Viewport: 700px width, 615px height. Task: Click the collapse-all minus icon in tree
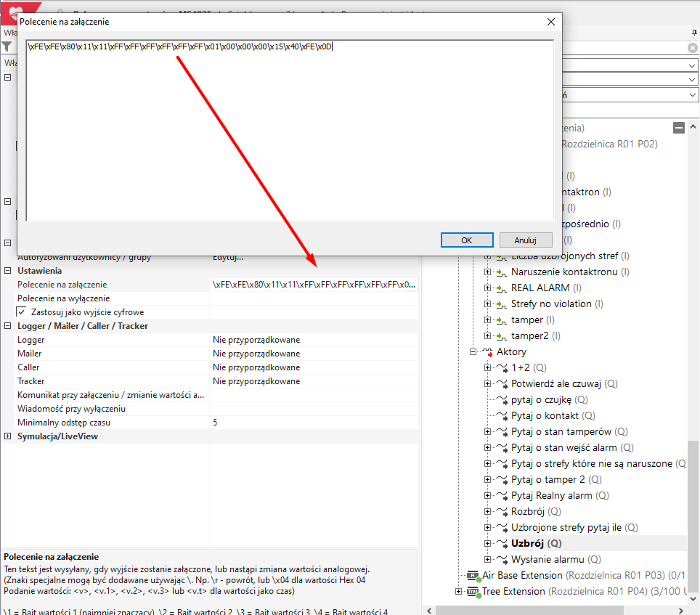(679, 128)
